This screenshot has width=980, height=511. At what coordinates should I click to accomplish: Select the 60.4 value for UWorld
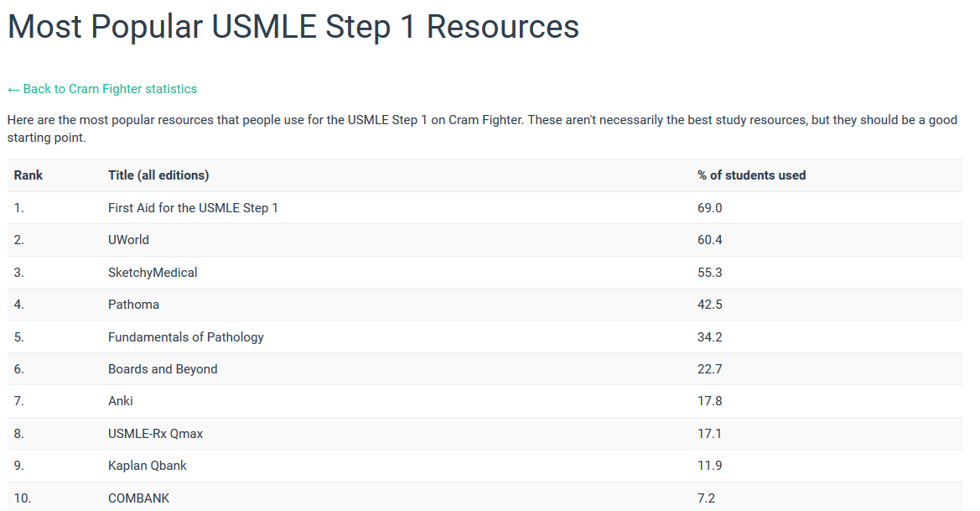click(710, 239)
